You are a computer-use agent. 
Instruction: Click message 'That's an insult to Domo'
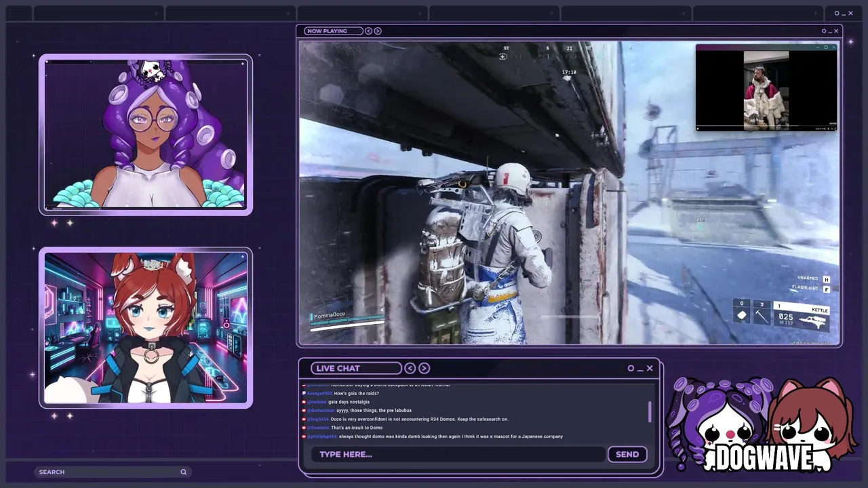coord(357,428)
